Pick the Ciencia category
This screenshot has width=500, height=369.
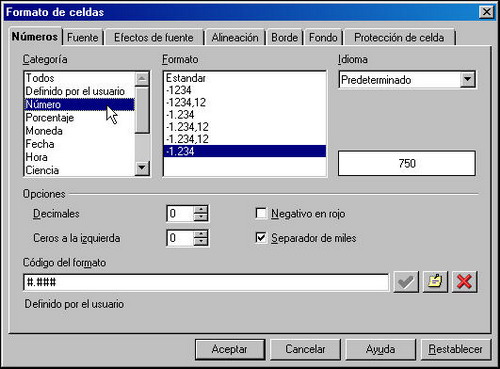coord(80,170)
